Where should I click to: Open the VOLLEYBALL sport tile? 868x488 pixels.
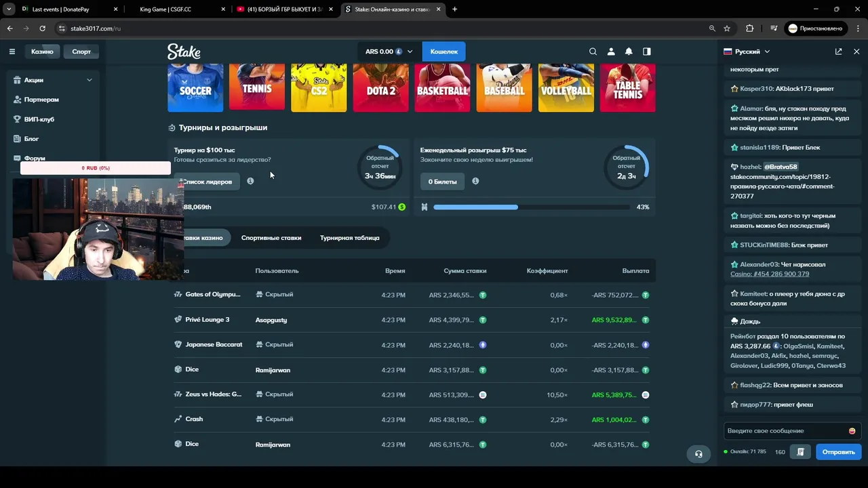[x=566, y=87]
